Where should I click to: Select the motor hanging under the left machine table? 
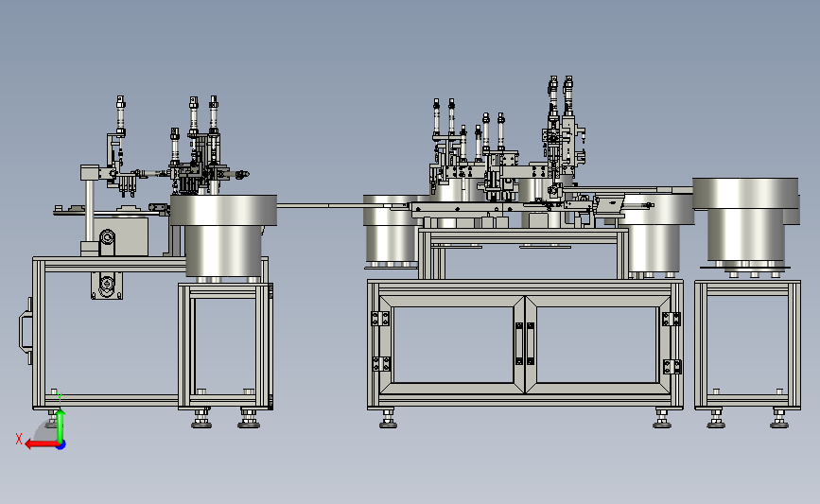coord(107,286)
